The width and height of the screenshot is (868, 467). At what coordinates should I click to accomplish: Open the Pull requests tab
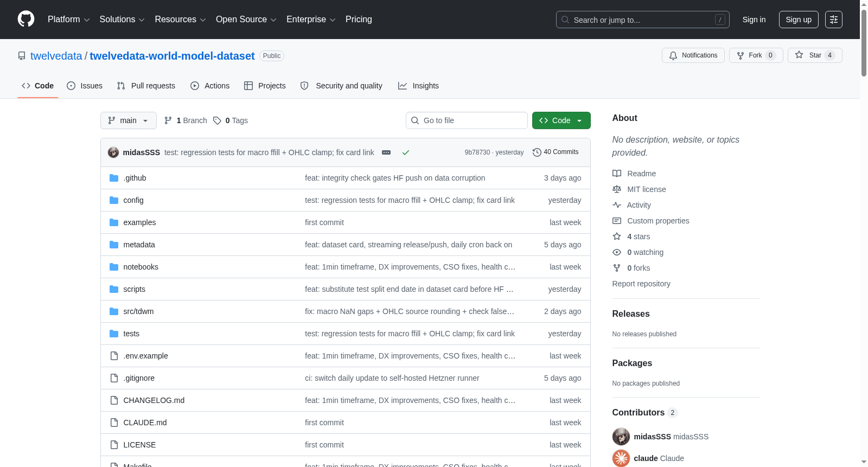pyautogui.click(x=146, y=86)
